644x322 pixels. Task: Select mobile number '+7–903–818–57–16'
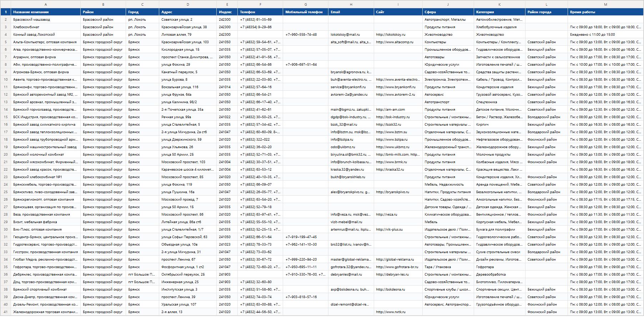[306, 297]
